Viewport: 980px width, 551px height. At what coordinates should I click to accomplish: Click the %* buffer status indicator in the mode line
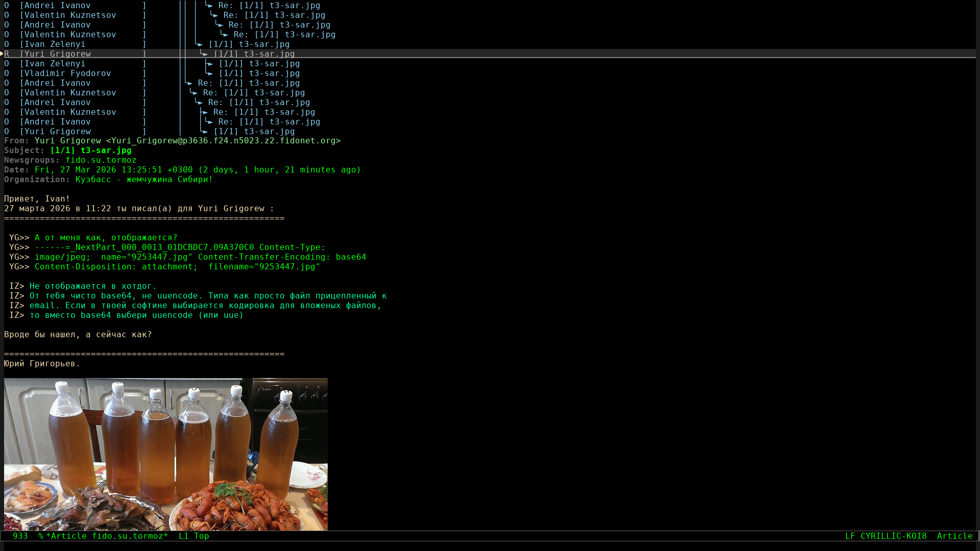[41, 536]
